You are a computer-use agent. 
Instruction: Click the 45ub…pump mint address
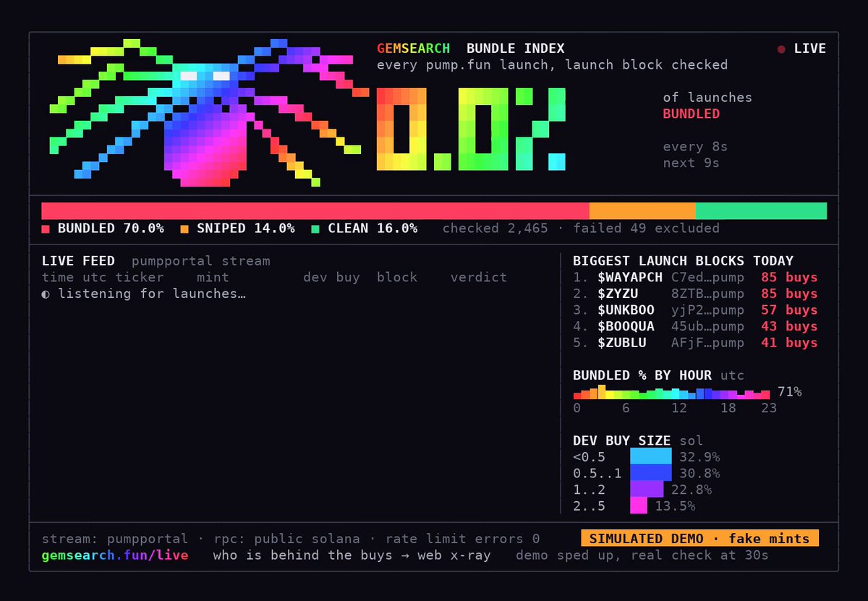pyautogui.click(x=707, y=326)
